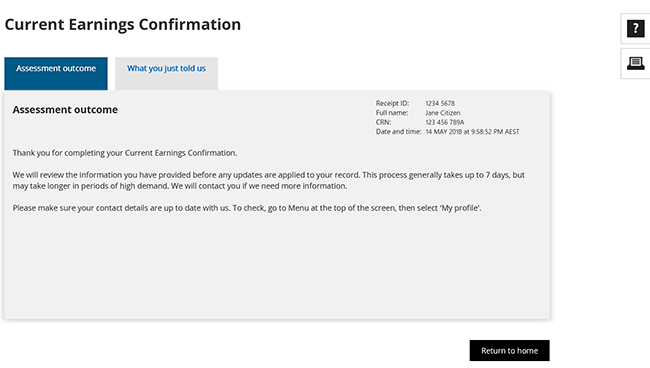Screen dimensions: 650x368
Task: Click the Receipt ID label
Action: pyautogui.click(x=392, y=103)
